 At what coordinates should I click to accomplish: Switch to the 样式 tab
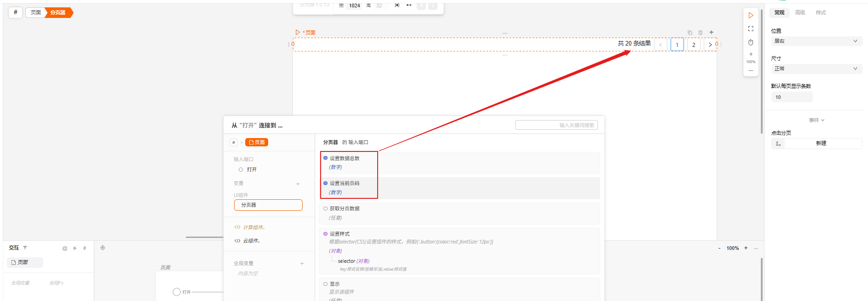click(821, 12)
